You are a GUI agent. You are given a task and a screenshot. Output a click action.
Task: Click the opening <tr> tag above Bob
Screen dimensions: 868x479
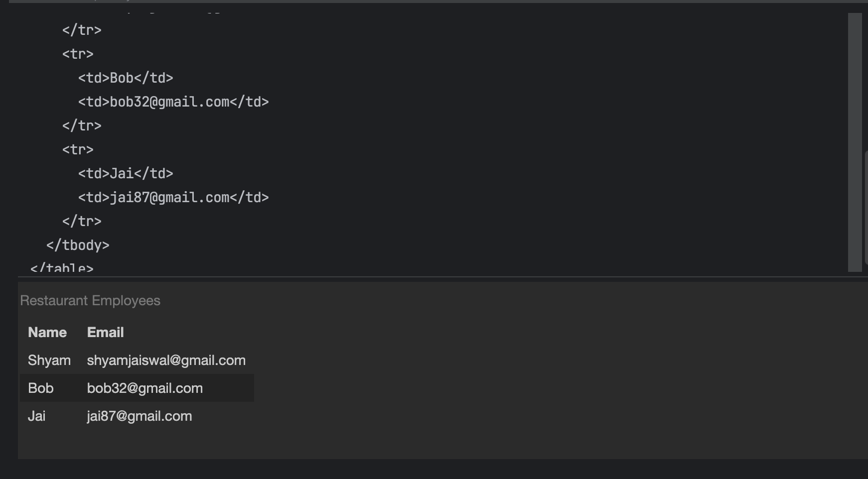click(78, 54)
